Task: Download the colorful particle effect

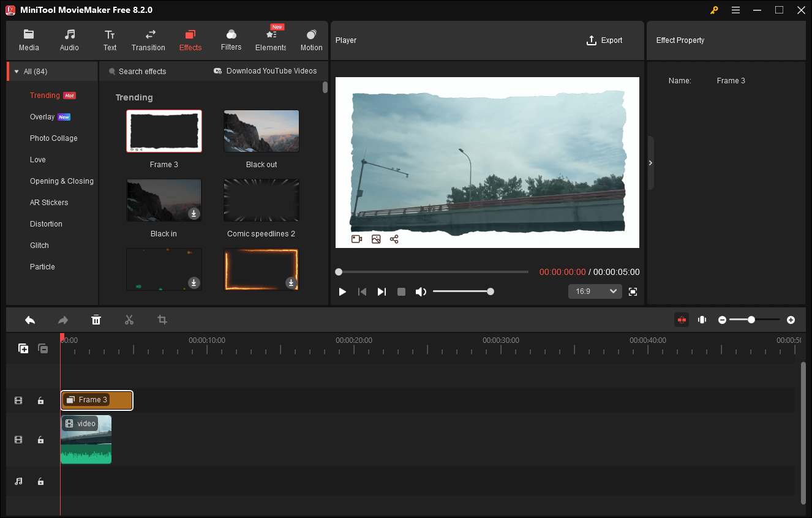Action: 194,282
